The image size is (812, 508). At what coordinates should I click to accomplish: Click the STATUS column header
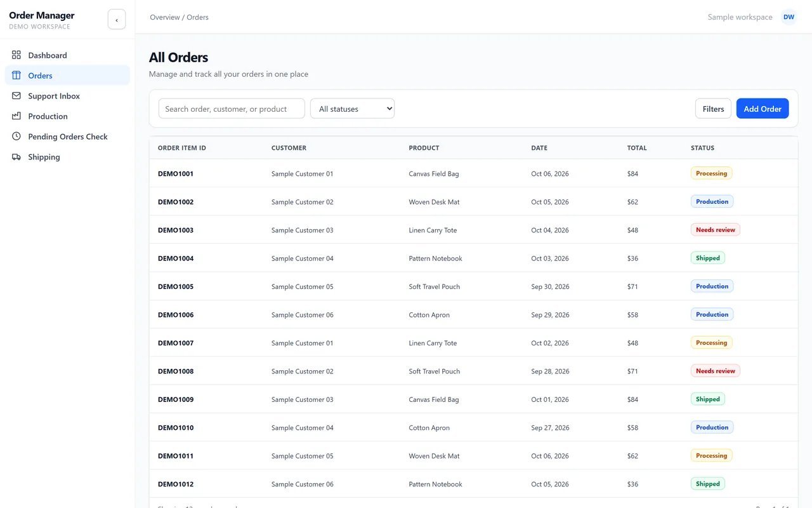(x=702, y=148)
